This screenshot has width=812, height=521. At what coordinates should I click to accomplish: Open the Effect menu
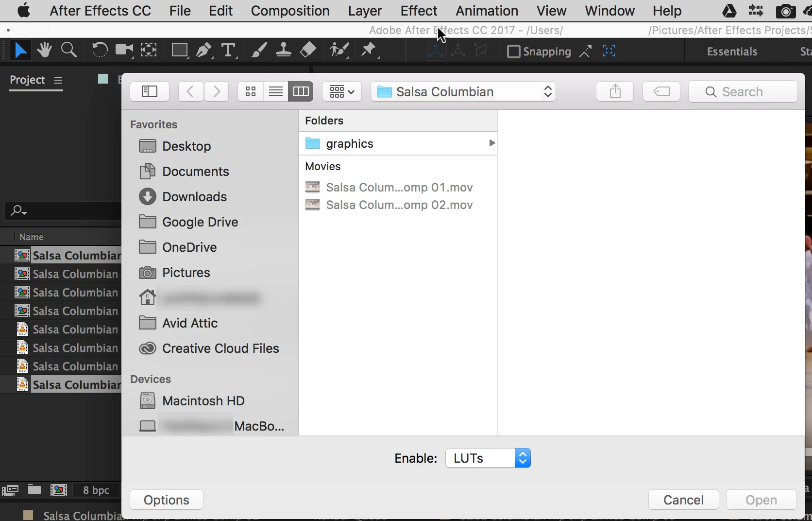pos(419,11)
